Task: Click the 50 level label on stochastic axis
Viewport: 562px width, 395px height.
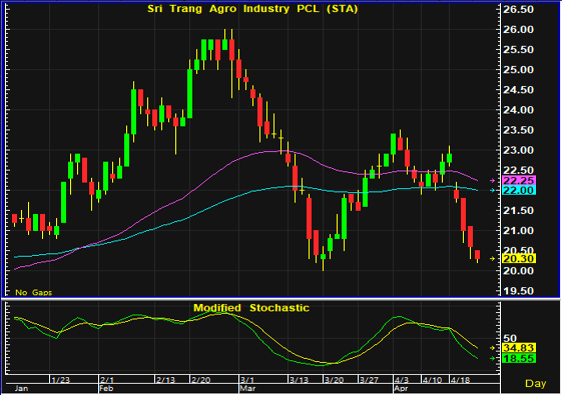Action: pyautogui.click(x=510, y=338)
